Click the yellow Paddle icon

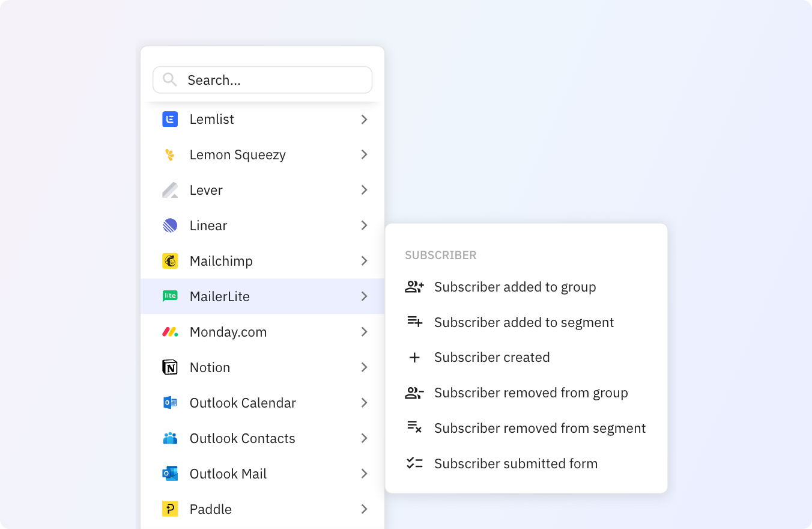tap(170, 509)
